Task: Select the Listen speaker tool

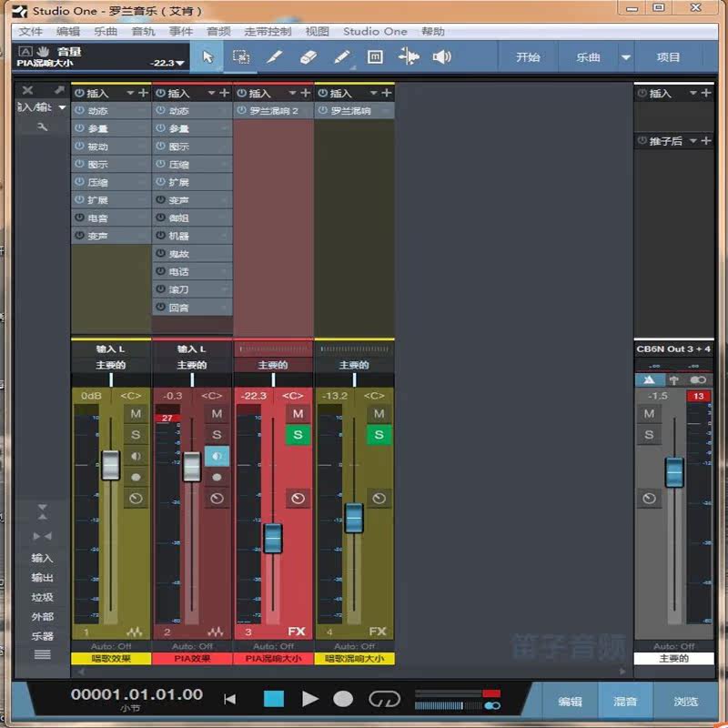Action: (441, 57)
